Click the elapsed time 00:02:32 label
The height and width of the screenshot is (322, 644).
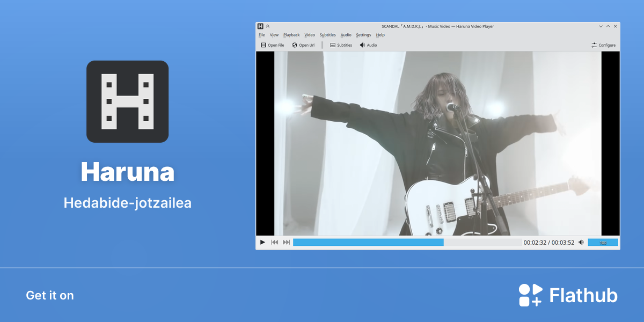coord(535,243)
